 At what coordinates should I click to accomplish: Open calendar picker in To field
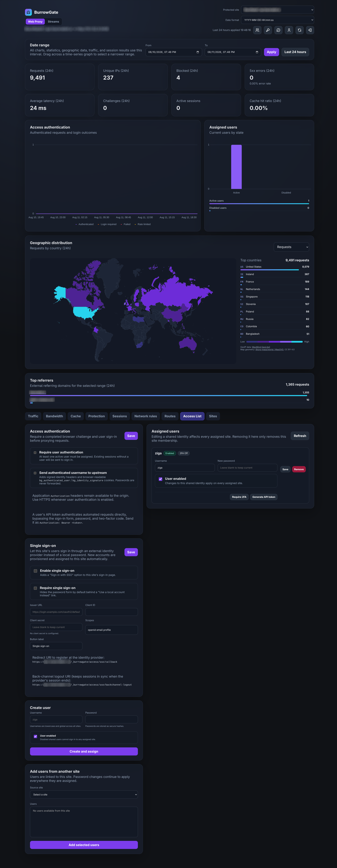(x=257, y=52)
